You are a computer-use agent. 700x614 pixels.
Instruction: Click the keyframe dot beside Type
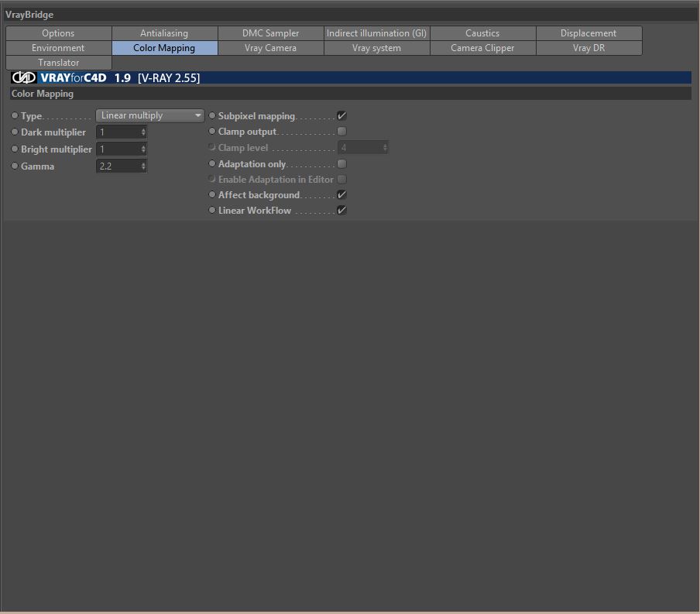point(15,115)
